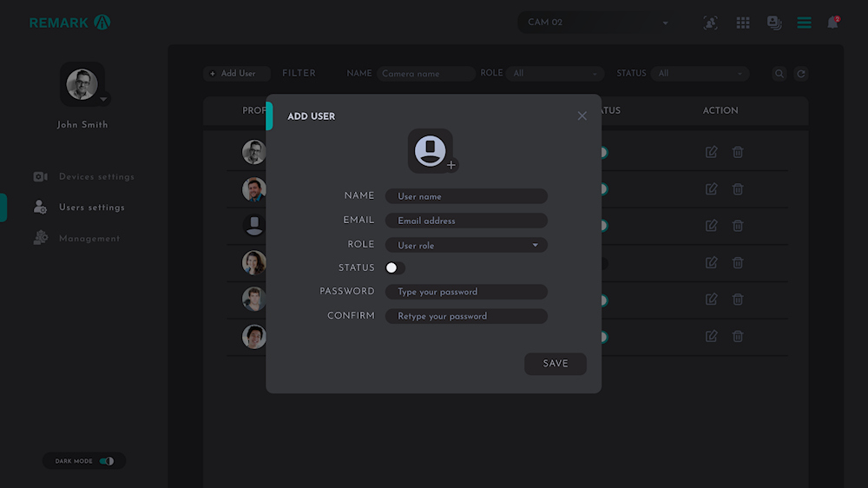Click the search icon in filter bar

(779, 74)
